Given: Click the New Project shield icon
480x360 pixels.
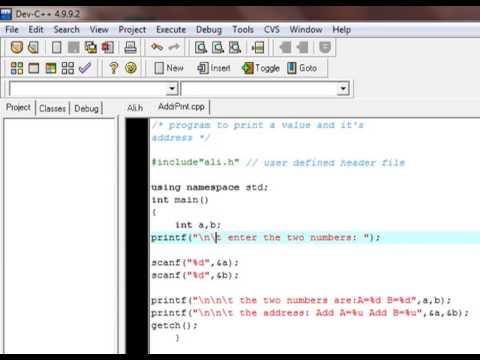Looking at the screenshot, I should [17, 47].
